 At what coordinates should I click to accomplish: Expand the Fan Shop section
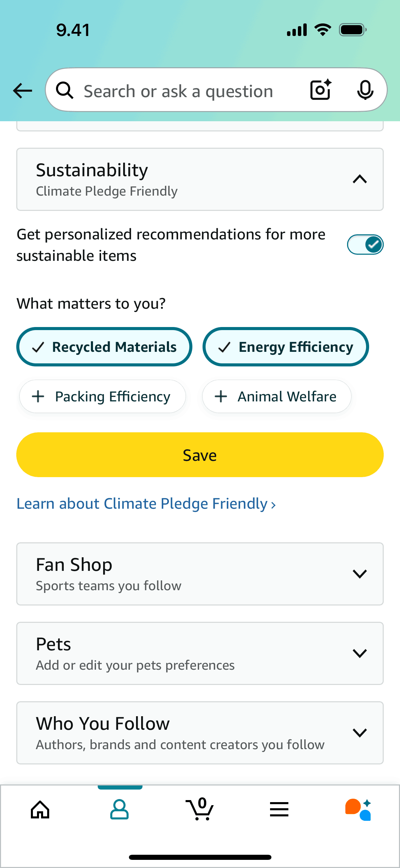point(360,574)
